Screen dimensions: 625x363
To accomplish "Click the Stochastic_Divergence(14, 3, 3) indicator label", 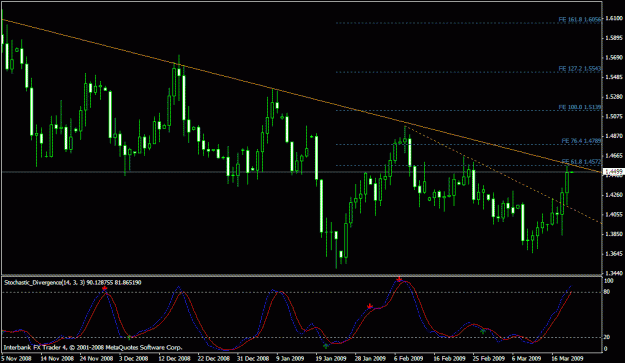I will [73, 283].
